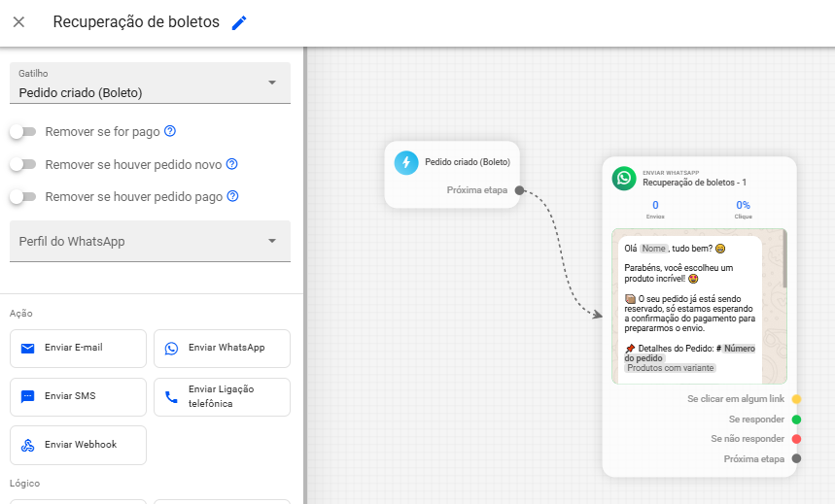This screenshot has width=835, height=504.
Task: Add an Enviar E-mail action
Action: [x=78, y=348]
